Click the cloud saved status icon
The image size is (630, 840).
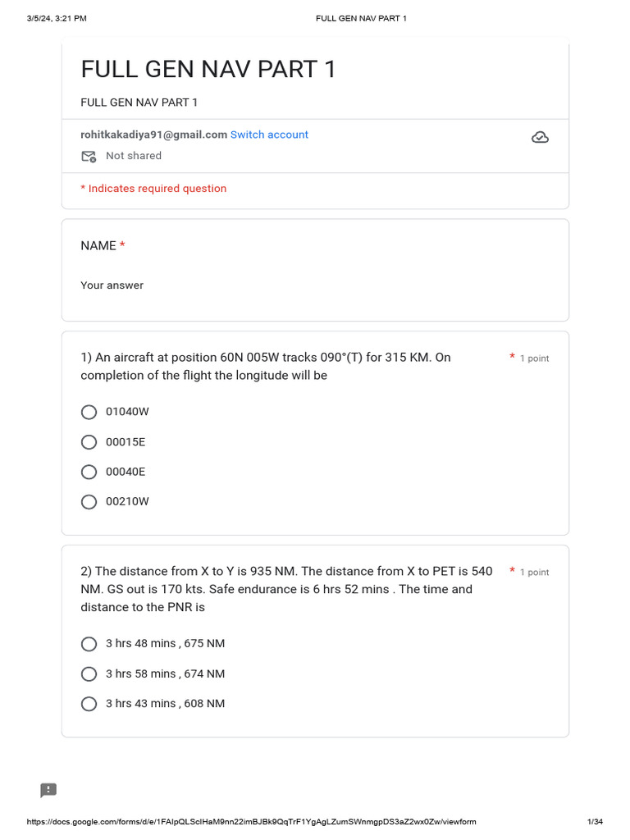tap(540, 137)
